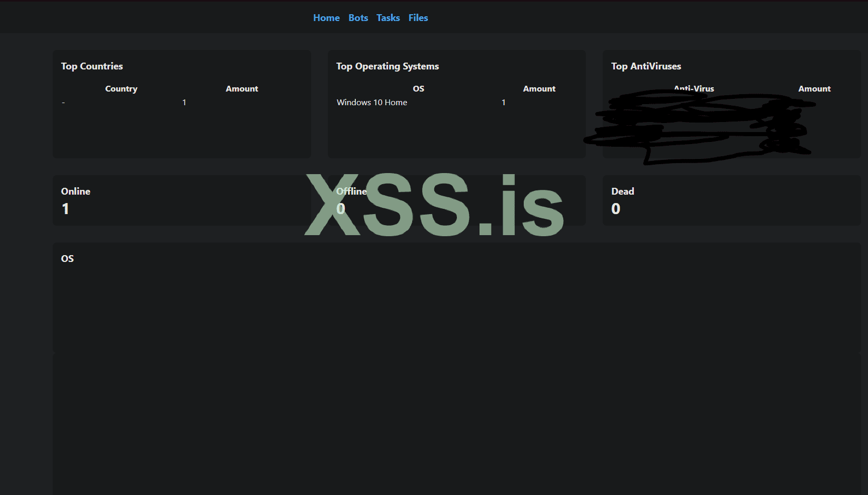Click amount "1" beside Windows 10 Home
Image resolution: width=868 pixels, height=495 pixels.
pyautogui.click(x=504, y=103)
